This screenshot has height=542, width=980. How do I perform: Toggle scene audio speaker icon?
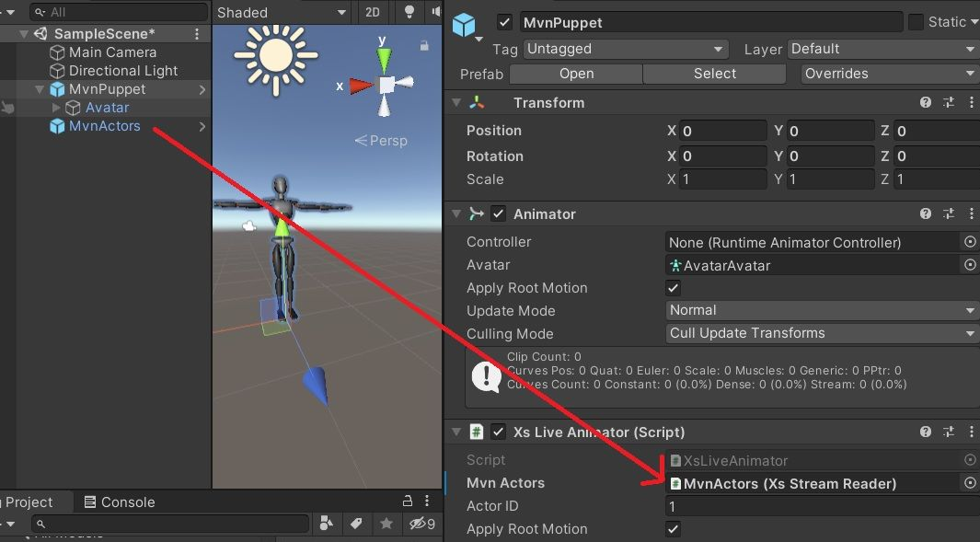tap(435, 12)
